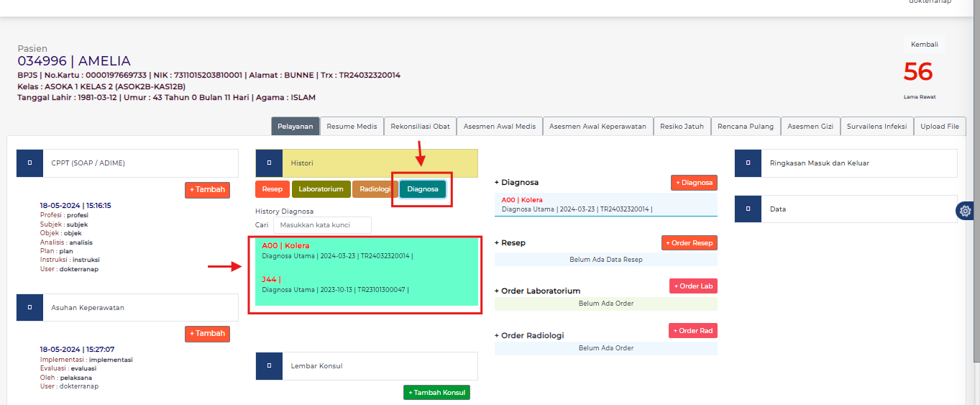This screenshot has height=405, width=980.
Task: Click the teal Diagnosa history button
Action: (422, 189)
